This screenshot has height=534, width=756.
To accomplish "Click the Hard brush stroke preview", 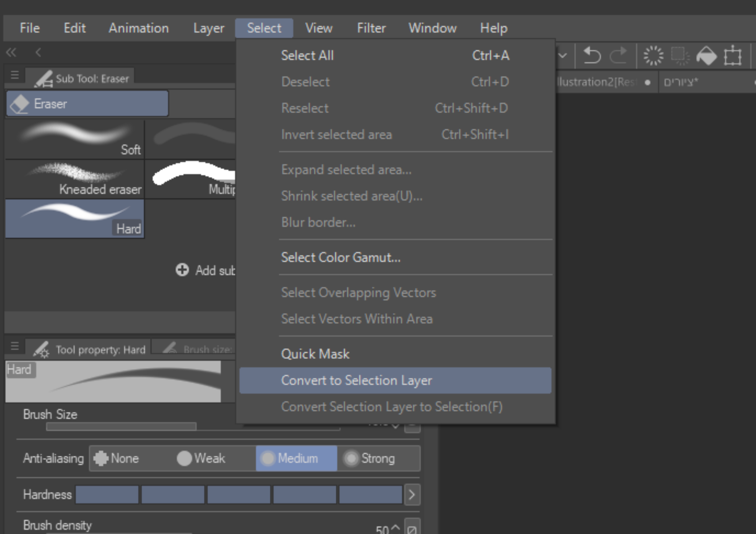I will 113,382.
